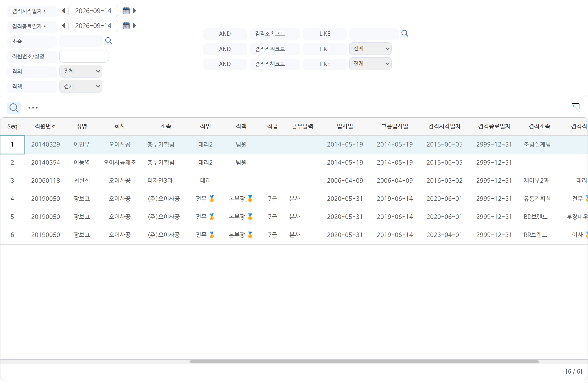This screenshot has width=588, height=384.
Task: Click the RR브랜드 겸직소속 cell
Action: [535, 235]
